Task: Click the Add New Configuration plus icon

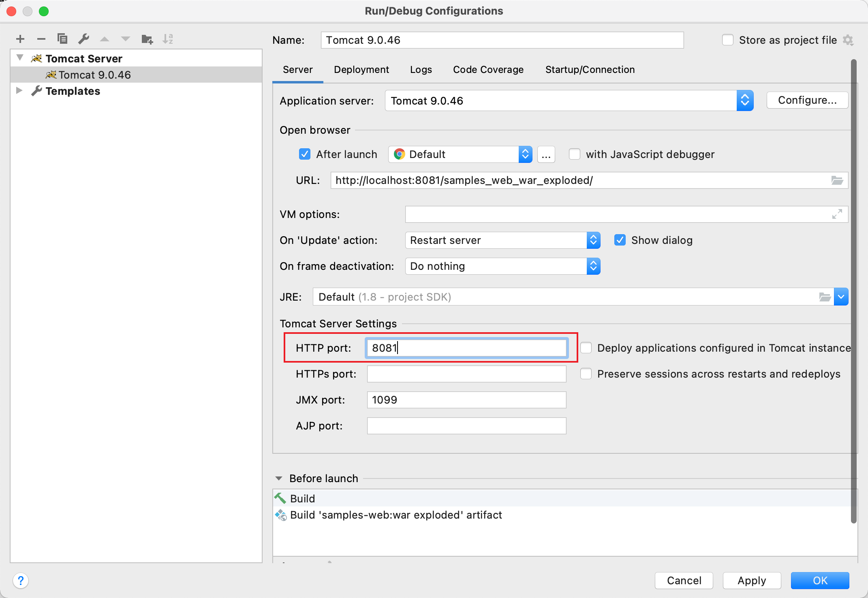Action: click(20, 39)
